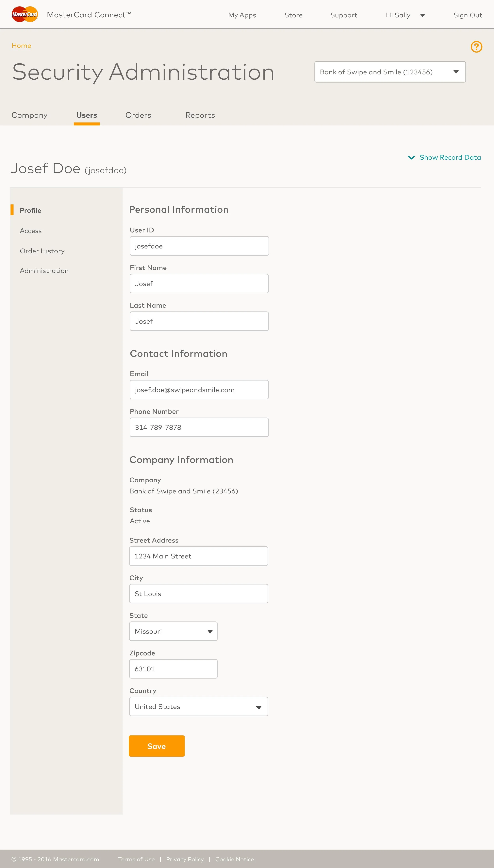Viewport: 494px width, 868px height.
Task: Open the Reports tab
Action: tap(200, 115)
